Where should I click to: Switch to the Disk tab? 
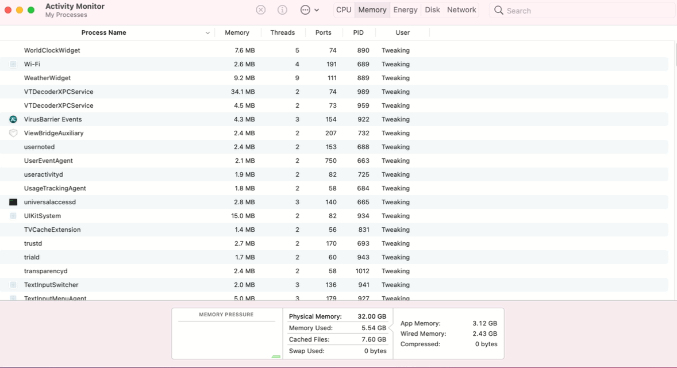pyautogui.click(x=432, y=10)
